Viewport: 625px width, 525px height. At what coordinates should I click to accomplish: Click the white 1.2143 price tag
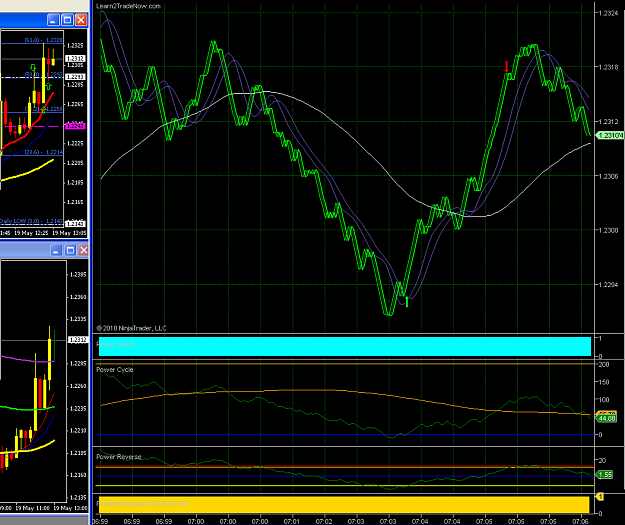pos(75,224)
